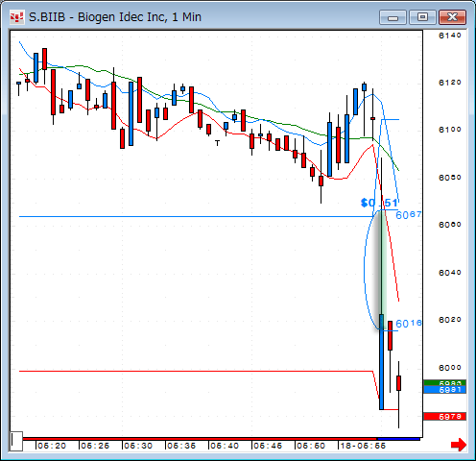Click the blue 5991 price tag
Image resolution: width=476 pixels, height=461 pixels.
tap(444, 390)
